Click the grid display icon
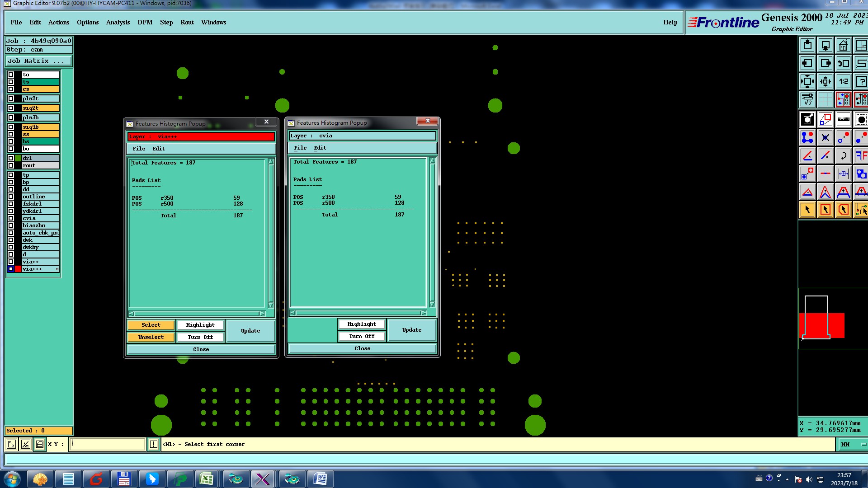Screen dimensions: 868x488 (x=825, y=99)
